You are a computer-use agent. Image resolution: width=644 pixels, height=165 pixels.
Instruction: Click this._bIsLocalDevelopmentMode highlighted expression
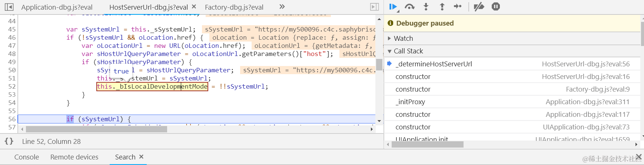coord(152,86)
